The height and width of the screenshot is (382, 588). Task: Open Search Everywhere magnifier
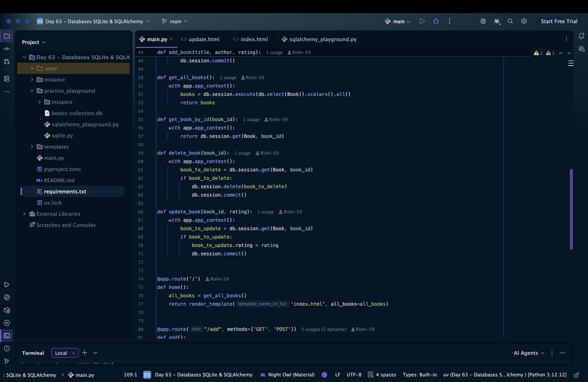coord(510,22)
